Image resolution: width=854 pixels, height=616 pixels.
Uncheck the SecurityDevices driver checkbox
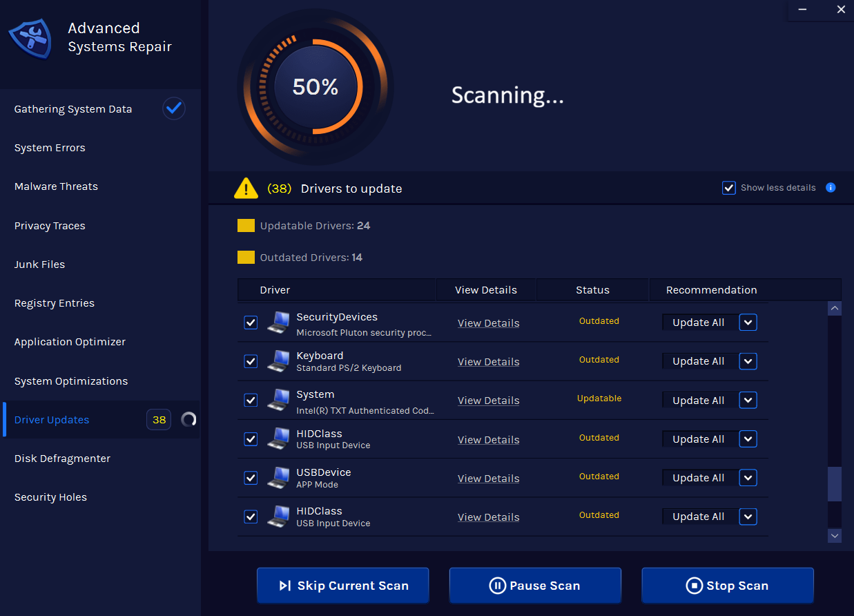click(251, 323)
